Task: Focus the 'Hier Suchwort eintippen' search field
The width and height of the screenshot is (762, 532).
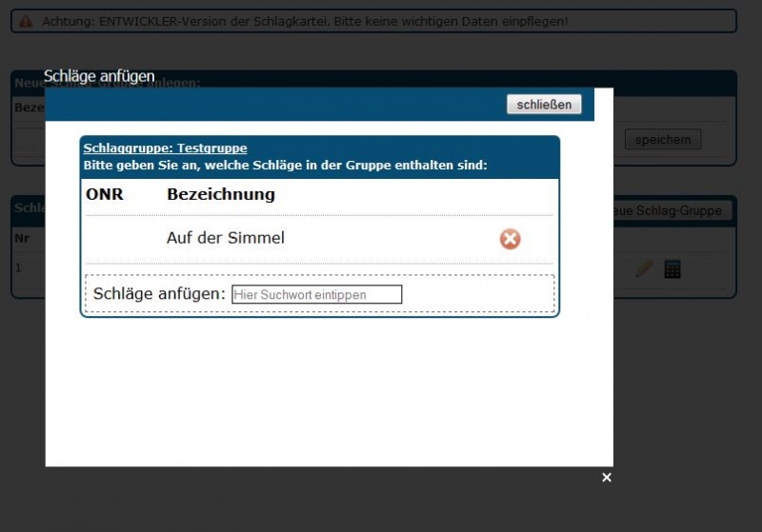Action: [317, 295]
